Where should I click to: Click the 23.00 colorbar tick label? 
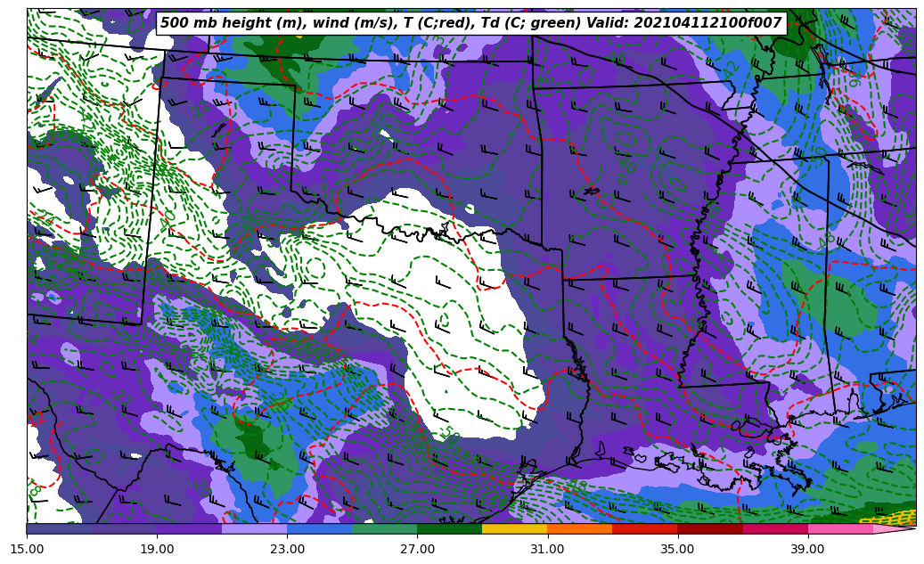[x=287, y=549]
